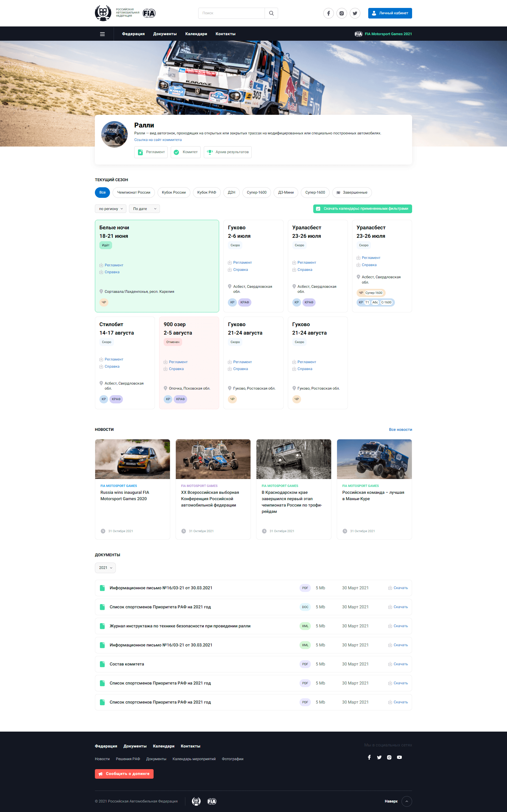Select Кубок России filter chip
Viewport: 507px width, 812px height.
(174, 192)
